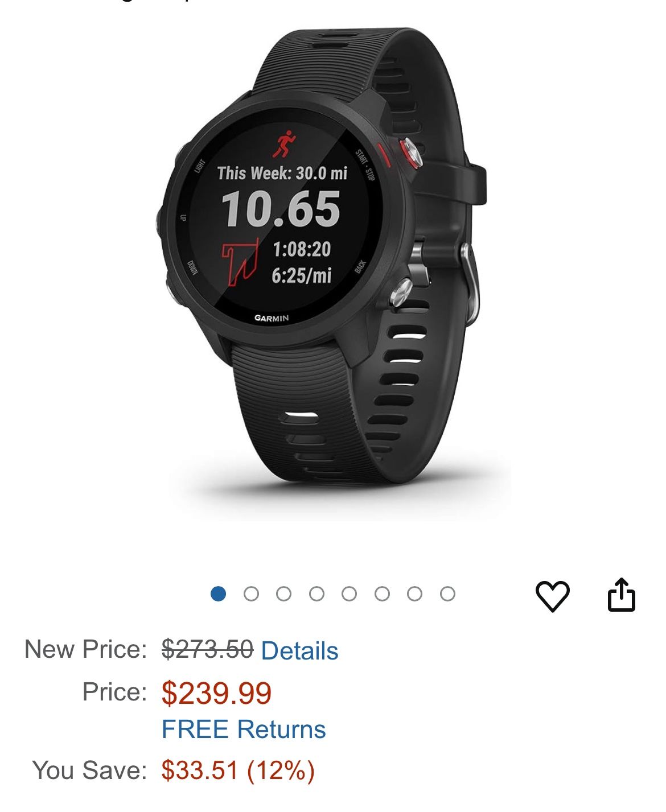Select the seventh image carousel dot

(x=414, y=594)
